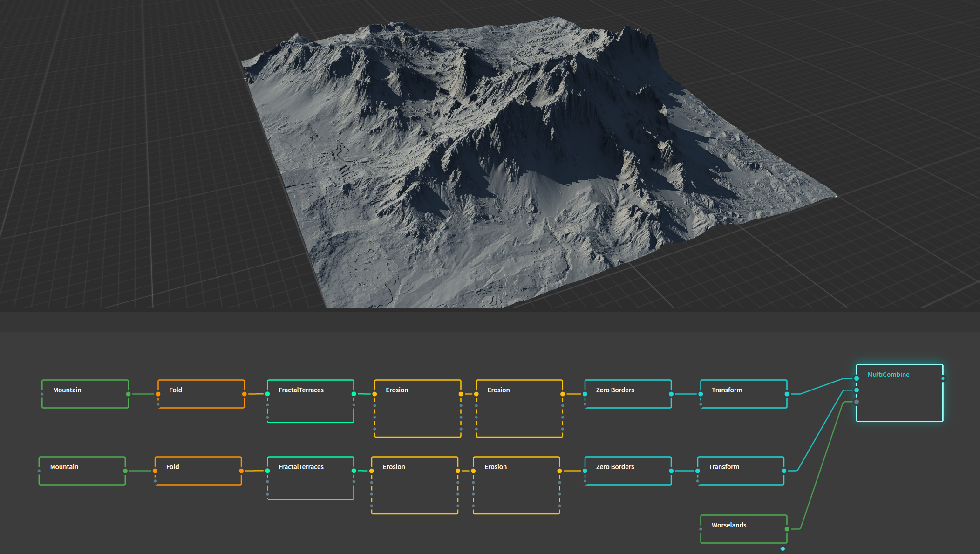Click the Worselands node's green output port

coord(787,529)
